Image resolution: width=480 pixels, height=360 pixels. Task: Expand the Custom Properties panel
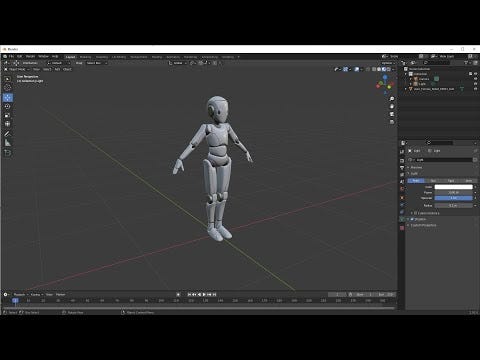pos(423,225)
